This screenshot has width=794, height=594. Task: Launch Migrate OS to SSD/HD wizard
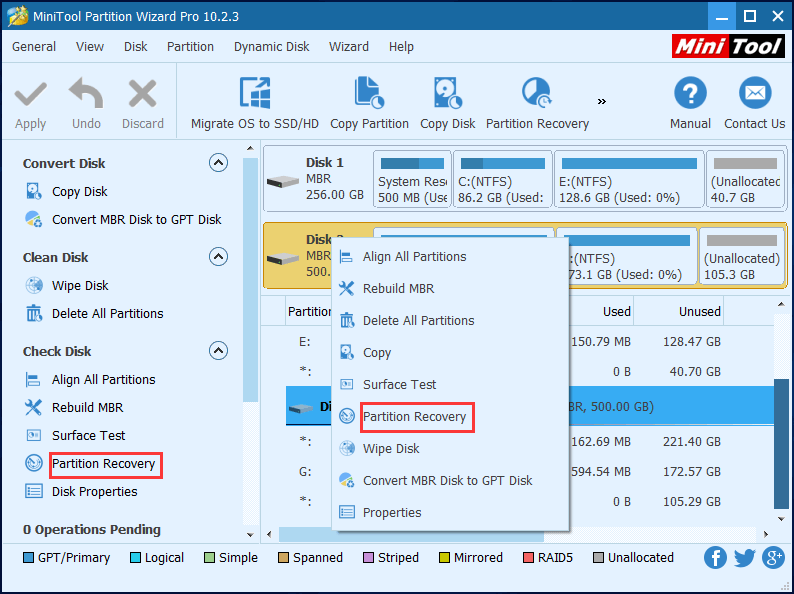[x=255, y=104]
